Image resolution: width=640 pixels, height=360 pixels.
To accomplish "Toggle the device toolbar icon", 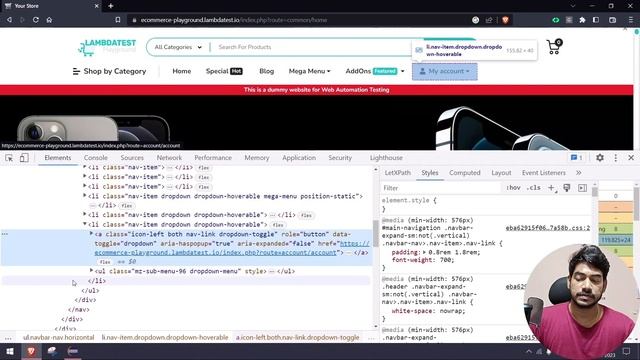I will [x=24, y=158].
